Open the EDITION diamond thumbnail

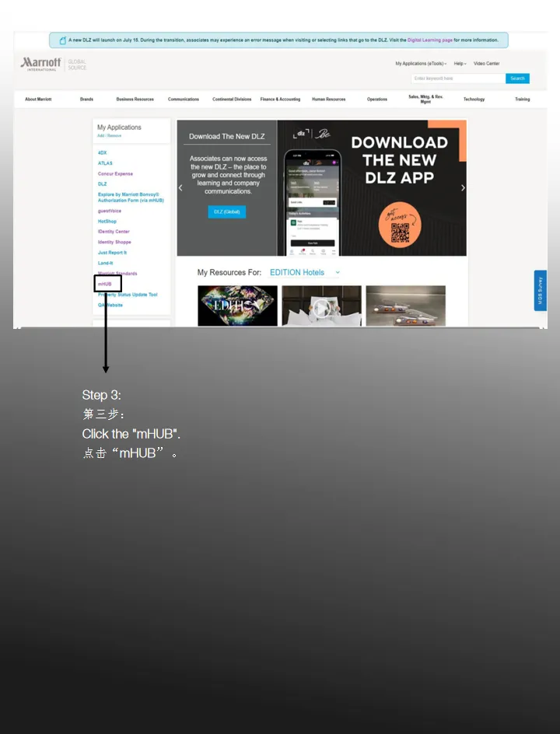(237, 306)
